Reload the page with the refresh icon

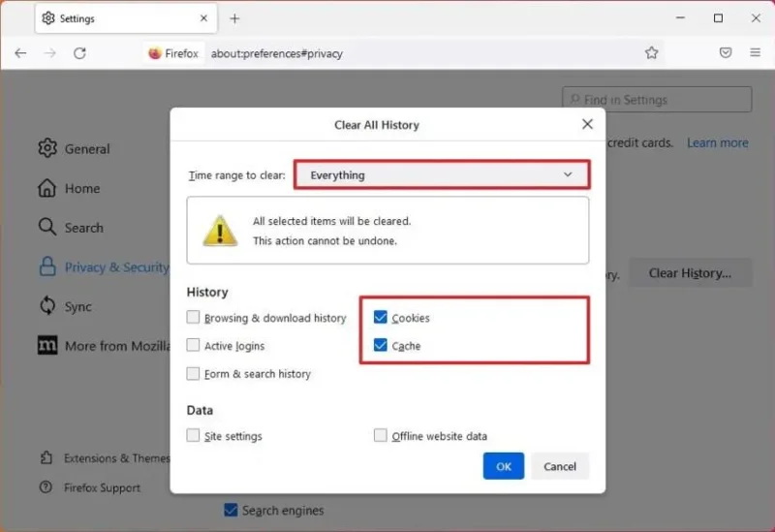click(79, 53)
